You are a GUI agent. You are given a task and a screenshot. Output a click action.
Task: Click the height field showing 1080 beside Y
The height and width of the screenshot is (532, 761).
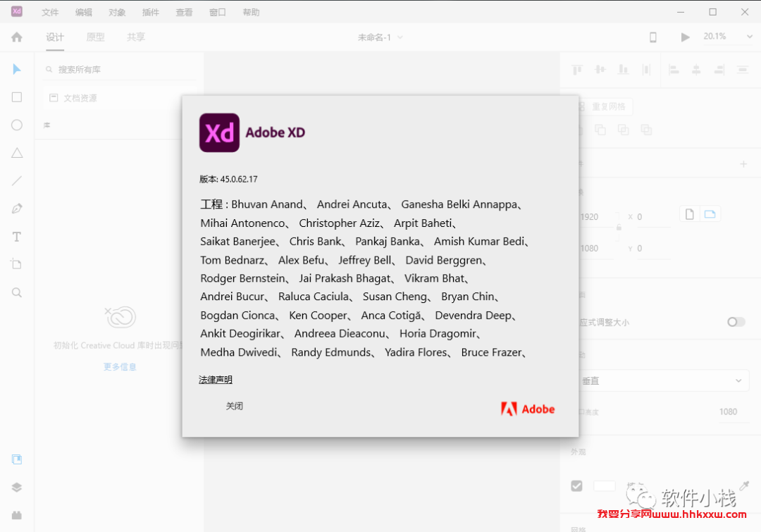pyautogui.click(x=598, y=249)
